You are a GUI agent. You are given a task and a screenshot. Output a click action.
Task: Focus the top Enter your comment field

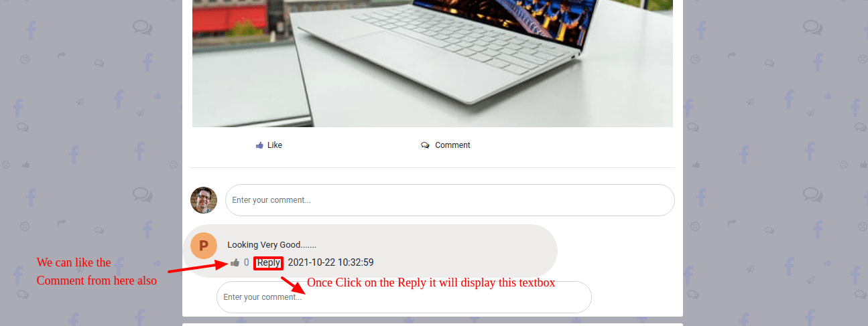click(450, 200)
